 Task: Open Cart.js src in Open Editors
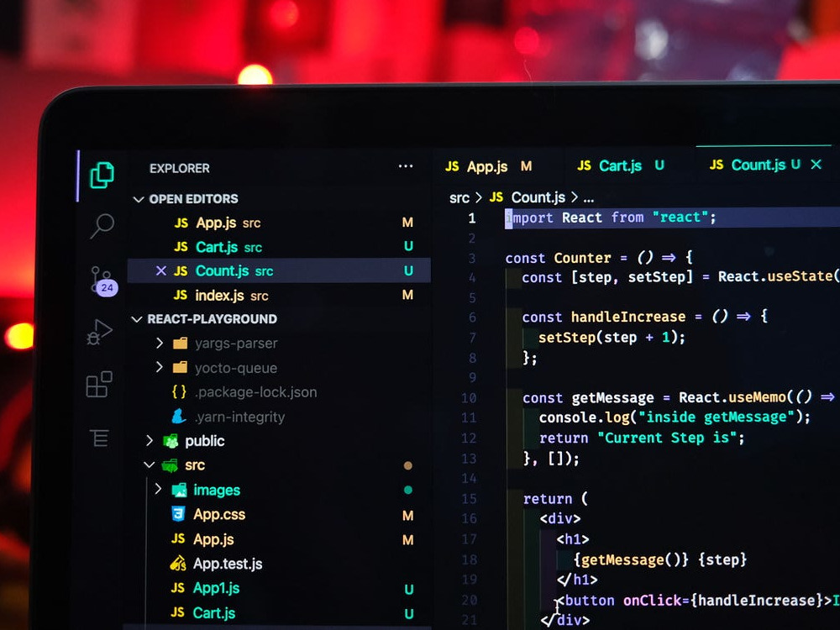click(x=279, y=246)
